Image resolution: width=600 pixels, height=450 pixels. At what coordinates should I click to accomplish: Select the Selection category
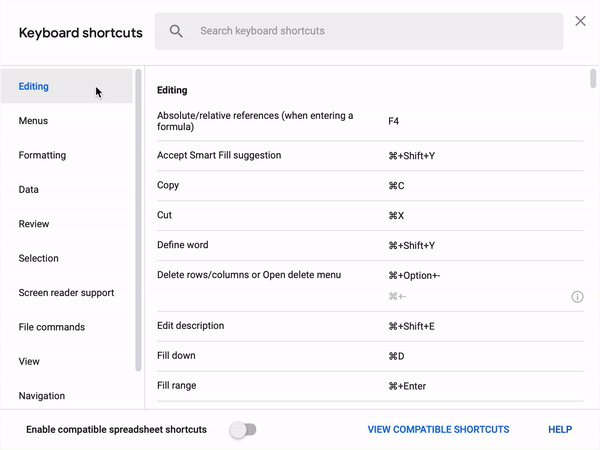click(67, 258)
